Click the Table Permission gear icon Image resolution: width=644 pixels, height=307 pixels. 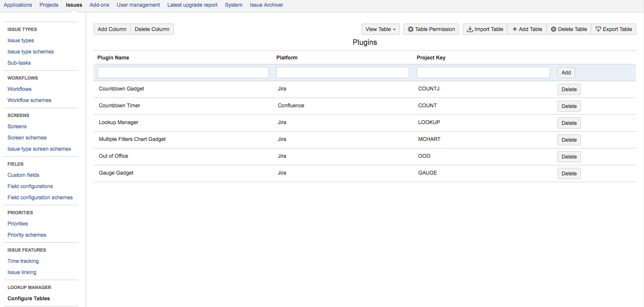pyautogui.click(x=411, y=29)
